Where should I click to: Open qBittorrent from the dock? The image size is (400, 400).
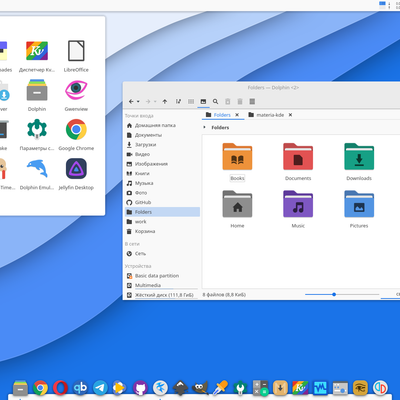point(80,388)
